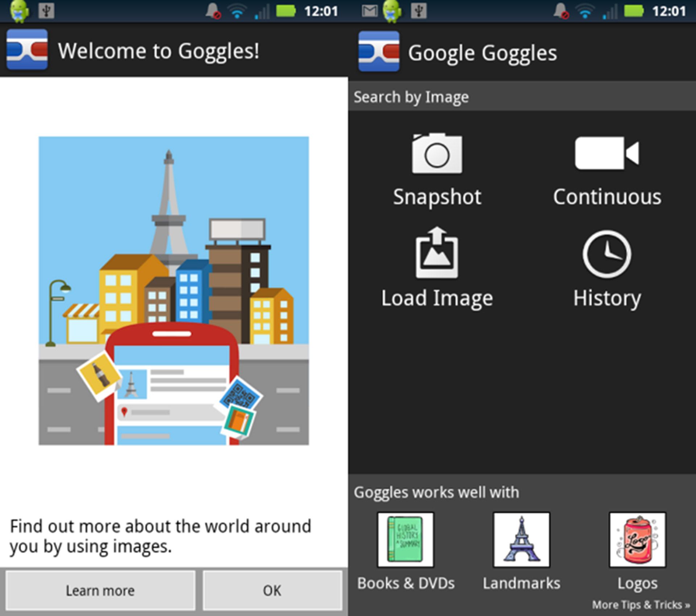Tap the Android debug icon next to Gmail icon
This screenshot has width=696, height=616.
pyautogui.click(x=392, y=11)
